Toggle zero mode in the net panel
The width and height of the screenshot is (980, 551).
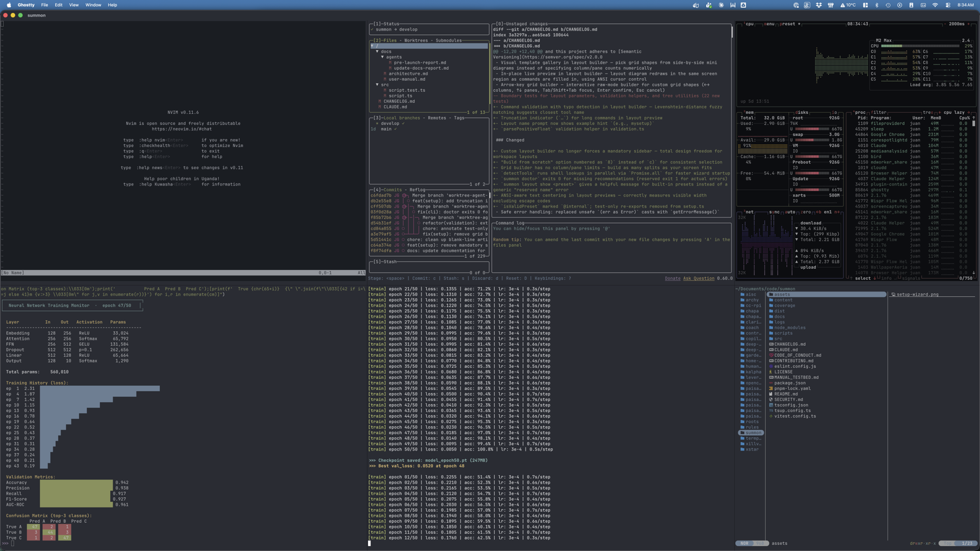pos(806,212)
